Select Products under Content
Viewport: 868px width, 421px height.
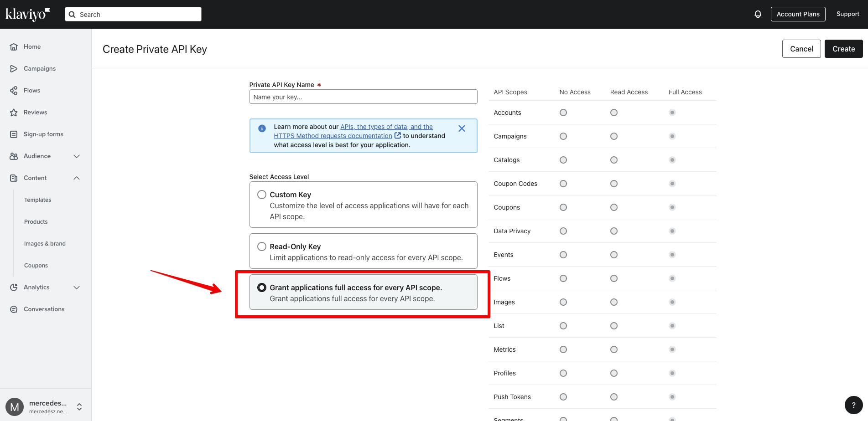coord(36,221)
